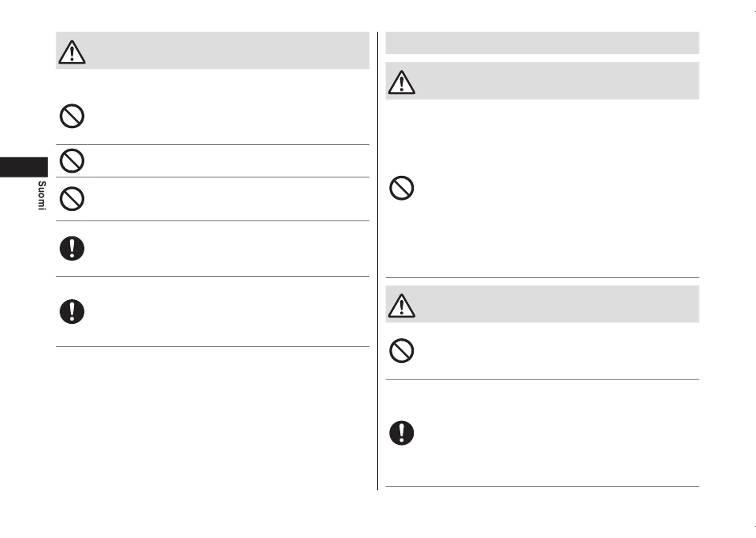
Task: Click the exclamation circle in the right column
Action: pyautogui.click(x=402, y=432)
